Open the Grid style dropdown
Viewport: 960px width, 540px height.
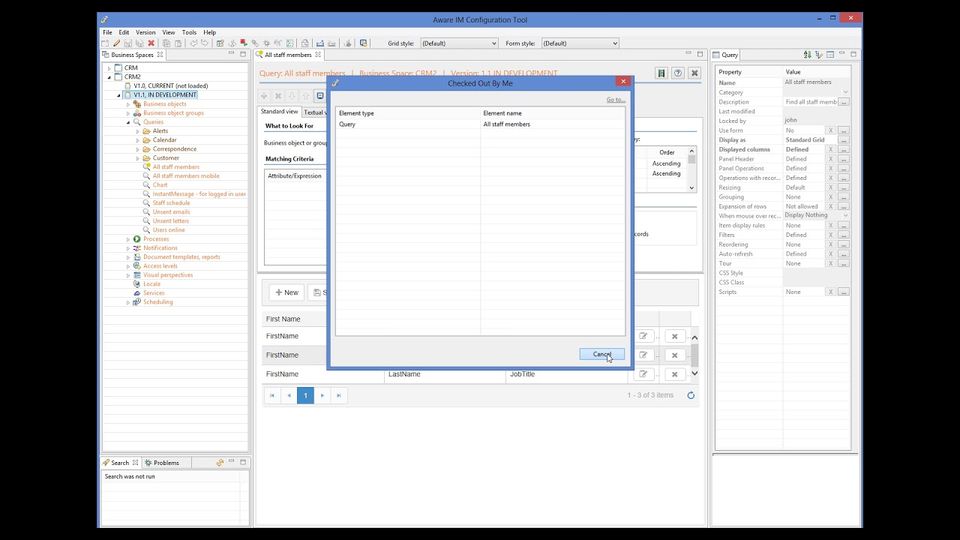[x=459, y=43]
